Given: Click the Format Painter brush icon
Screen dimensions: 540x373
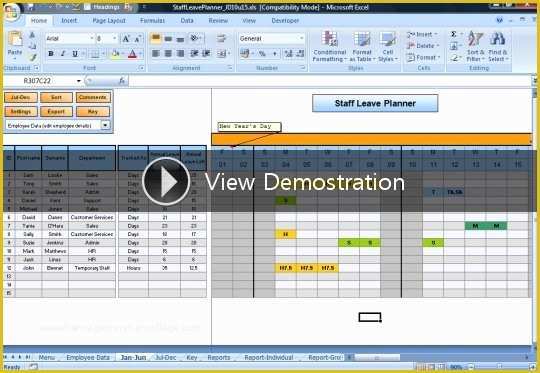Looking at the screenshot, I should pos(32,57).
